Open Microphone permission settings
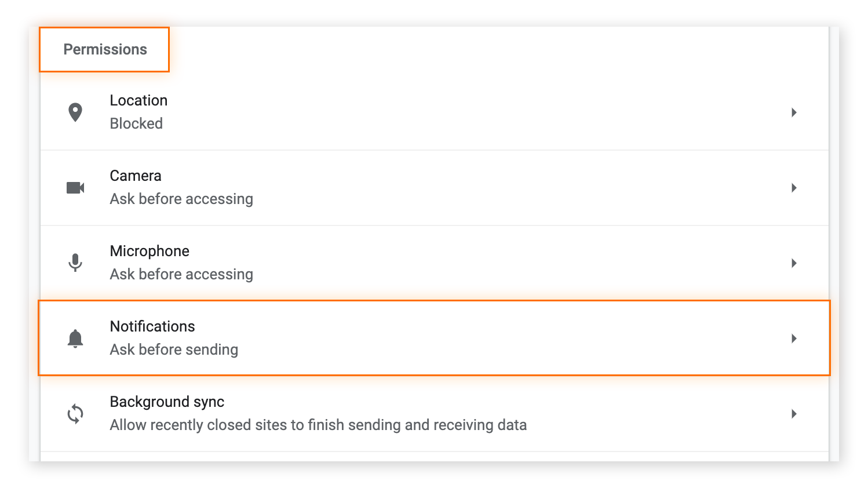Screen dimensions: 868x488 click(x=406, y=262)
